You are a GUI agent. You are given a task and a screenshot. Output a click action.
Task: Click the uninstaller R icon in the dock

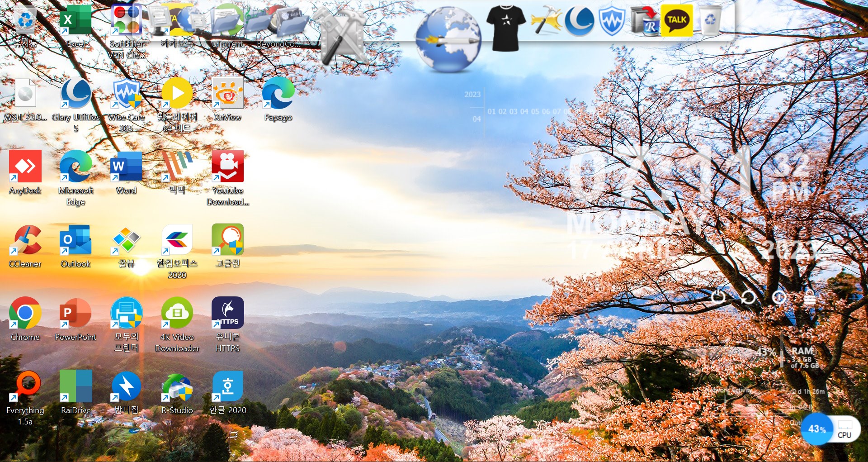pos(644,20)
